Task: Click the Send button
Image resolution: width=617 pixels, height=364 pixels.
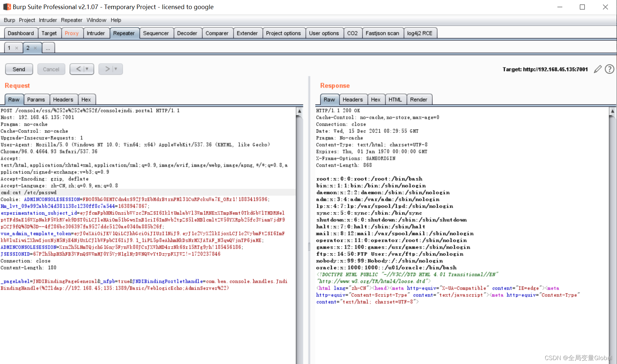Action: coord(19,69)
